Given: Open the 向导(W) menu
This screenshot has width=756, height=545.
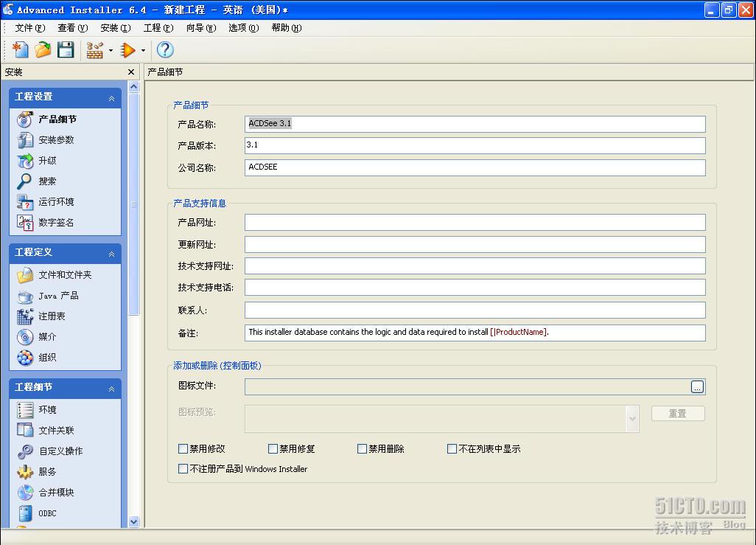Looking at the screenshot, I should pos(201,28).
